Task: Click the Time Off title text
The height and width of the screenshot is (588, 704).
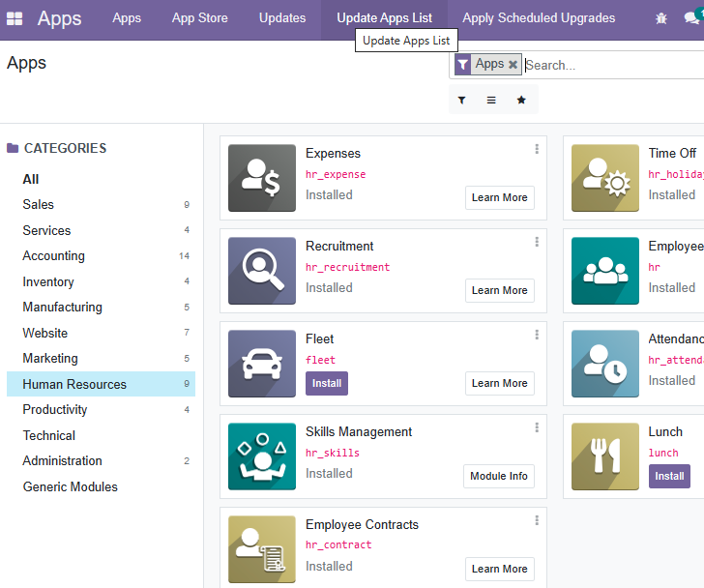Action: tap(672, 154)
